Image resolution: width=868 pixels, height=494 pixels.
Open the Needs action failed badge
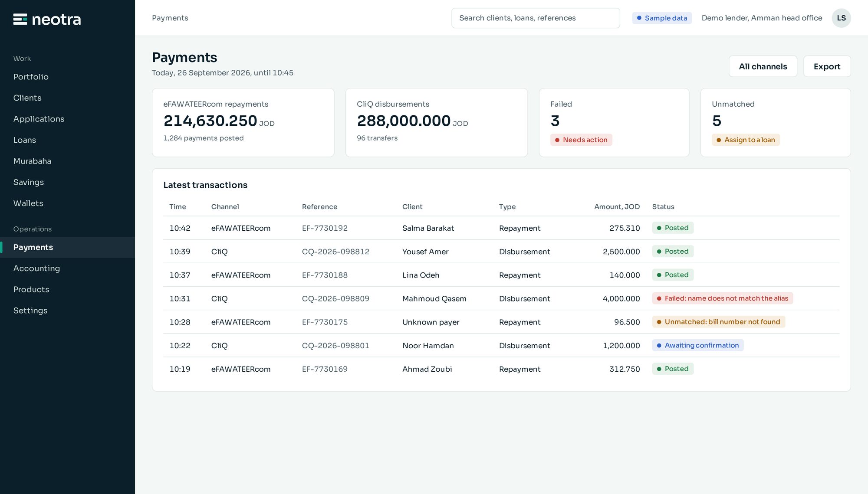pyautogui.click(x=581, y=140)
